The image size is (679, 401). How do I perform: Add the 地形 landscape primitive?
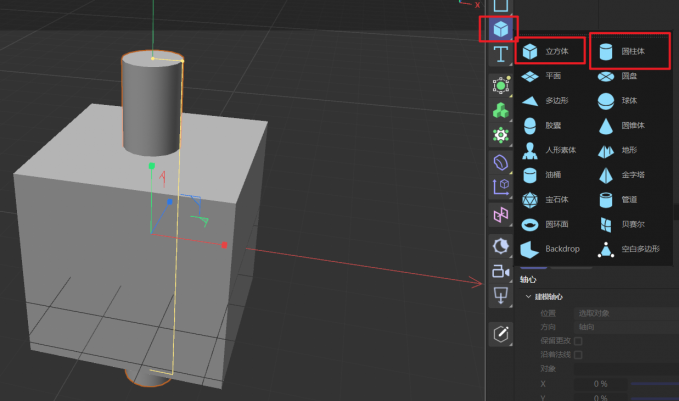tap(618, 150)
